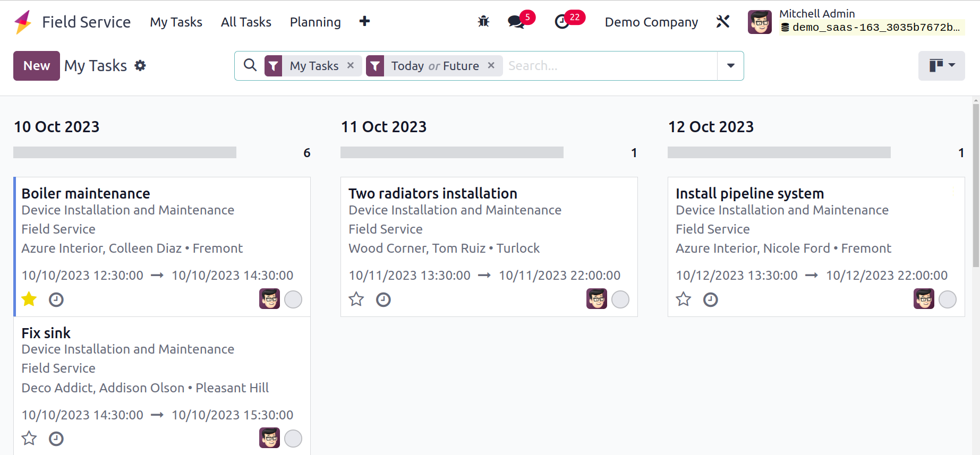Click the New task button

[37, 66]
